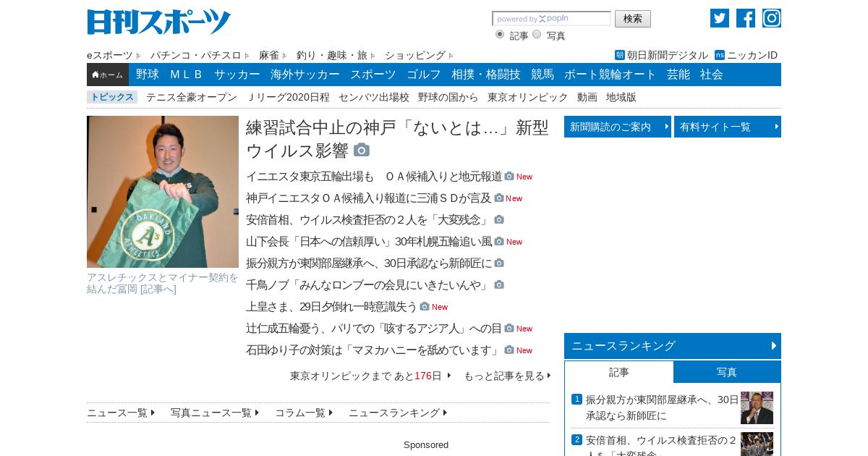The width and height of the screenshot is (868, 456).
Task: Open センバツ出場校 topic link
Action: [x=374, y=97]
